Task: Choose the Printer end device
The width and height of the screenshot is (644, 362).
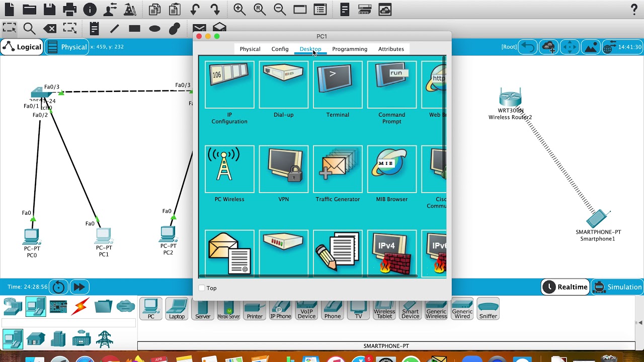Action: [255, 309]
